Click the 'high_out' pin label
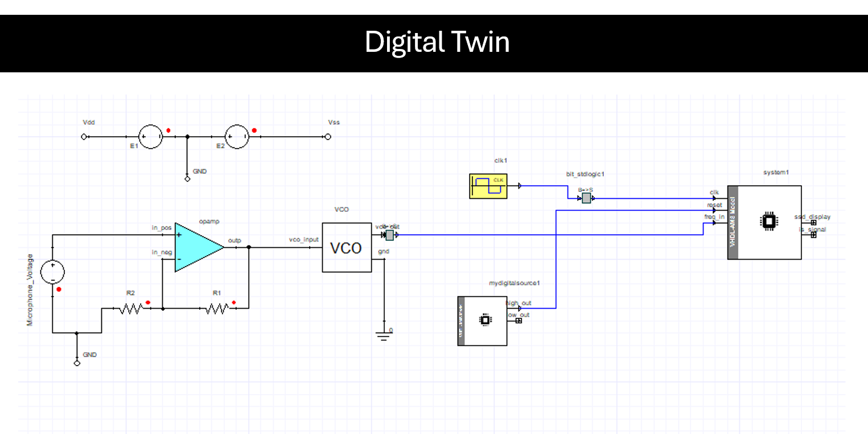Image resolution: width=868 pixels, height=434 pixels. pyautogui.click(x=519, y=303)
